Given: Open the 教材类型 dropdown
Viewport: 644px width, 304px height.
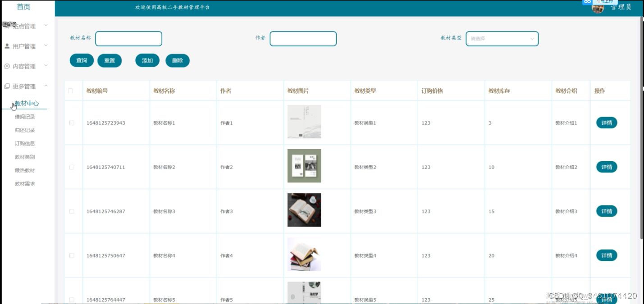Looking at the screenshot, I should [502, 39].
